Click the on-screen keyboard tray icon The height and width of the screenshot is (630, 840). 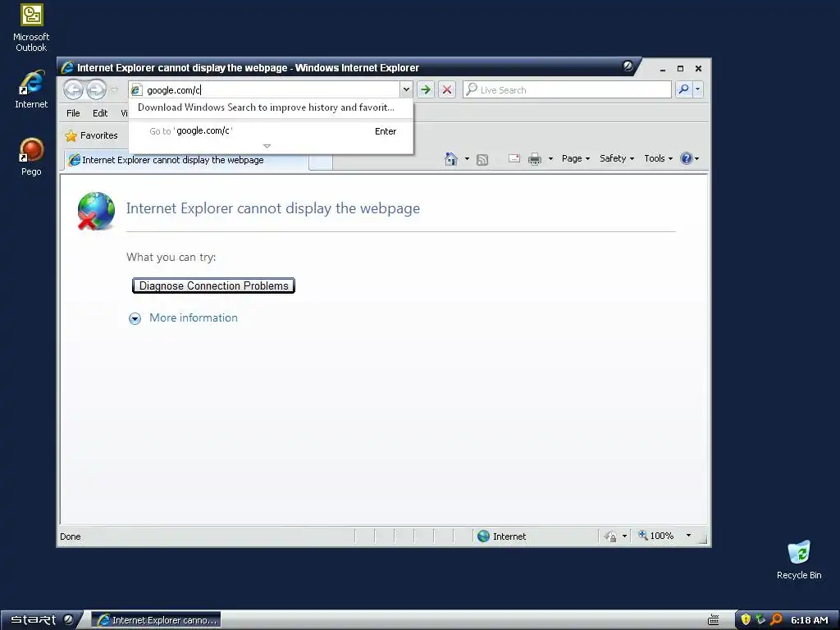(713, 620)
